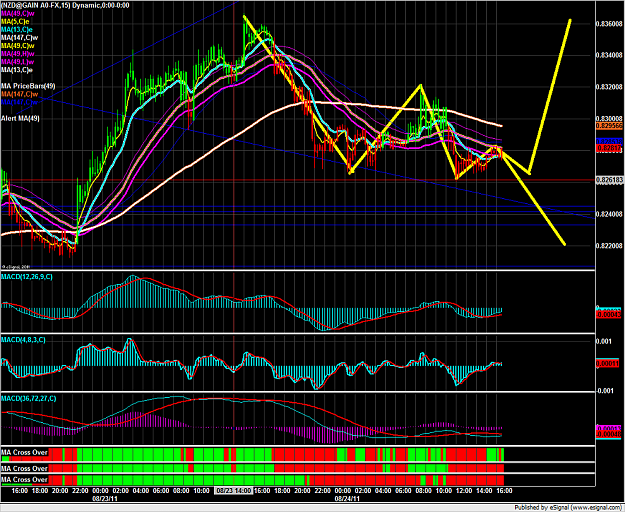Screen dimensions: 625x512
Task: Select the white MA(147,C)w study label
Action: pos(20,37)
